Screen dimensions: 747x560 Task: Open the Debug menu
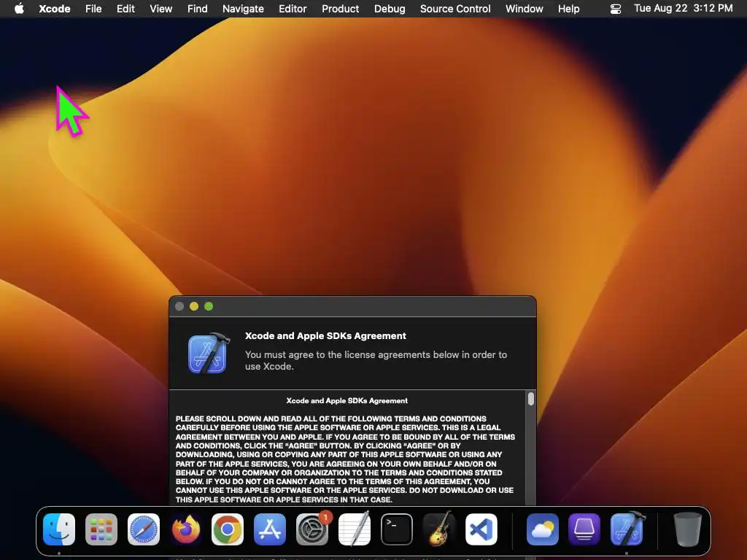coord(390,9)
